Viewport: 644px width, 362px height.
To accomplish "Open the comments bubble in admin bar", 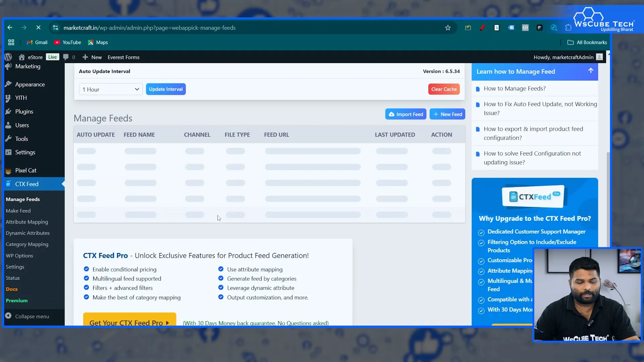I will click(x=69, y=57).
